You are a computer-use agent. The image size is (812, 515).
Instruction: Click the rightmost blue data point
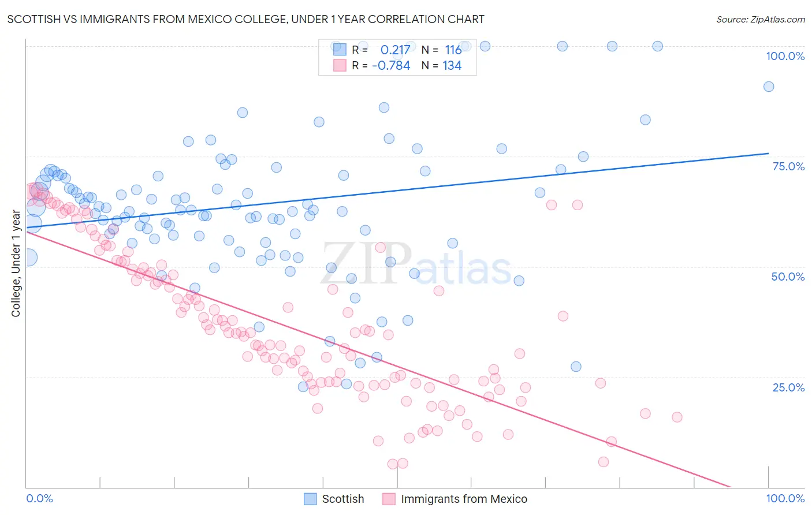coord(768,87)
